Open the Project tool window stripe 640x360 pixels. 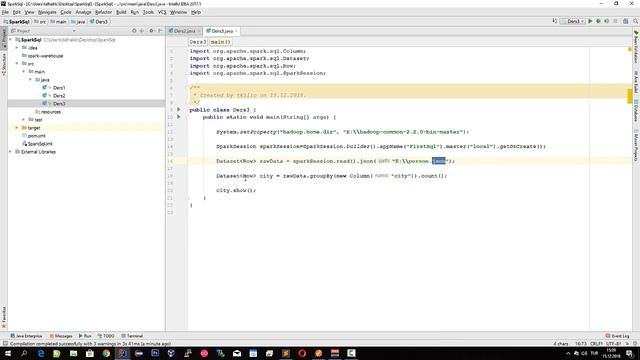click(4, 38)
